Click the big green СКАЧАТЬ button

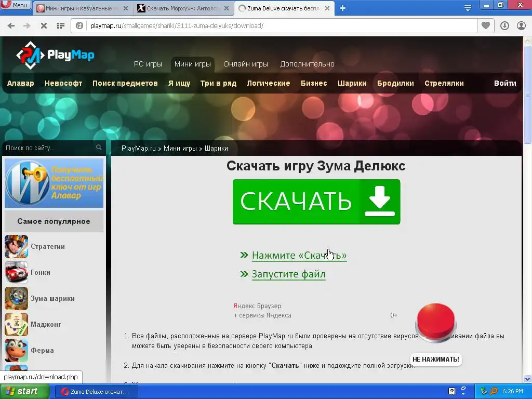tap(316, 202)
